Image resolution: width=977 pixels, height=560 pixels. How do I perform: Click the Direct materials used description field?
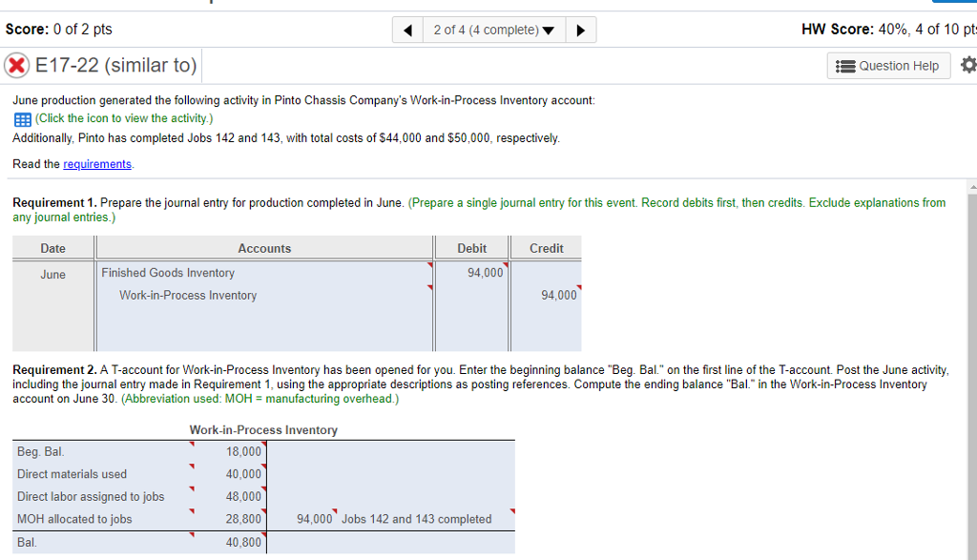click(103, 474)
